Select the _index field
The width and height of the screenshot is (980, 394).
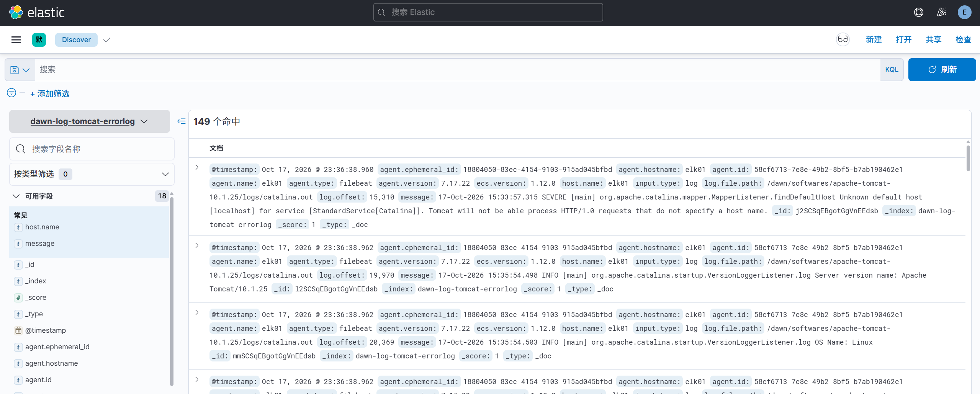tap(36, 281)
